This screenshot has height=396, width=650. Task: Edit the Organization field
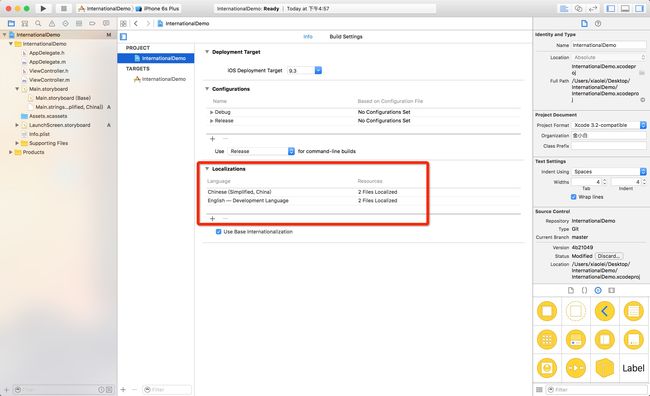(609, 136)
